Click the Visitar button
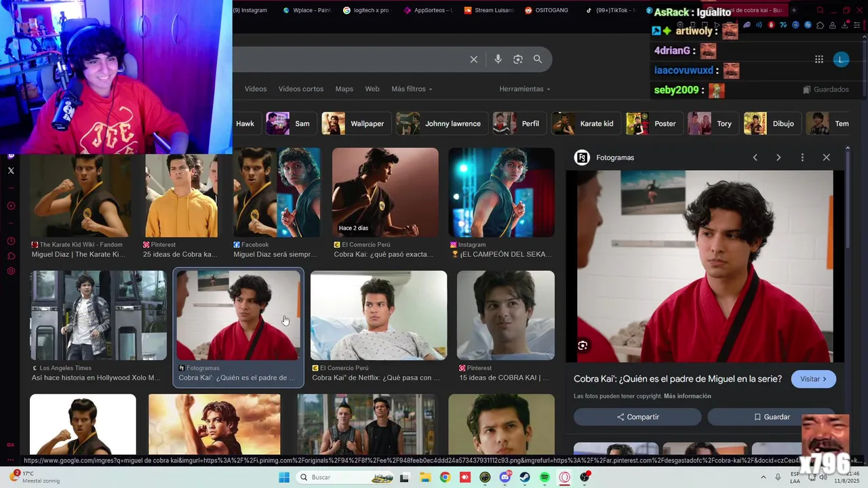 point(814,379)
